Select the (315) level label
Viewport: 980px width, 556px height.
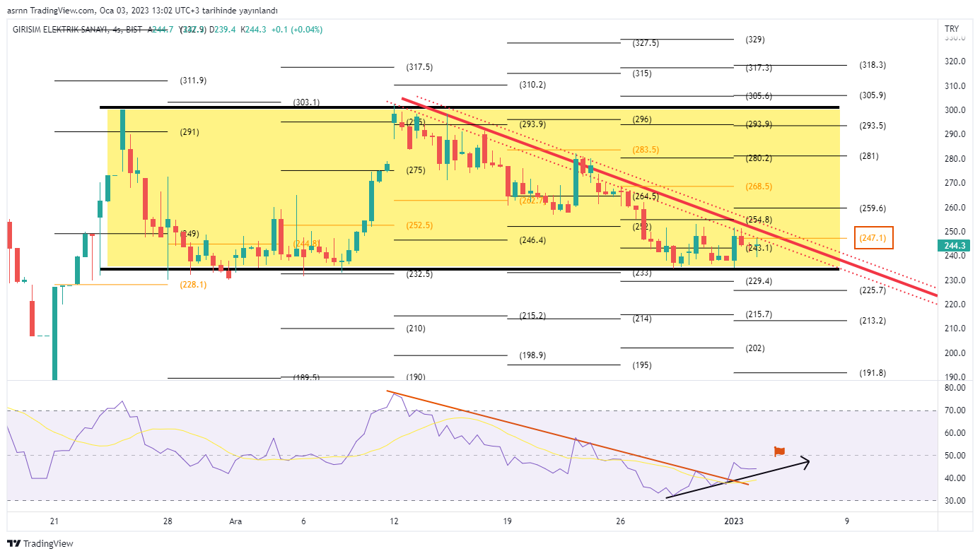coord(642,73)
